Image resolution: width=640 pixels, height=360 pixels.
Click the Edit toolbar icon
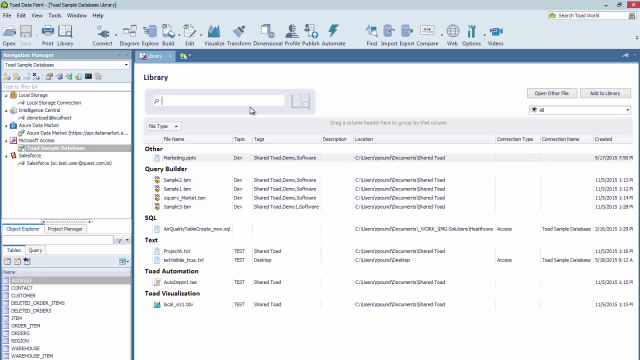pos(189,35)
